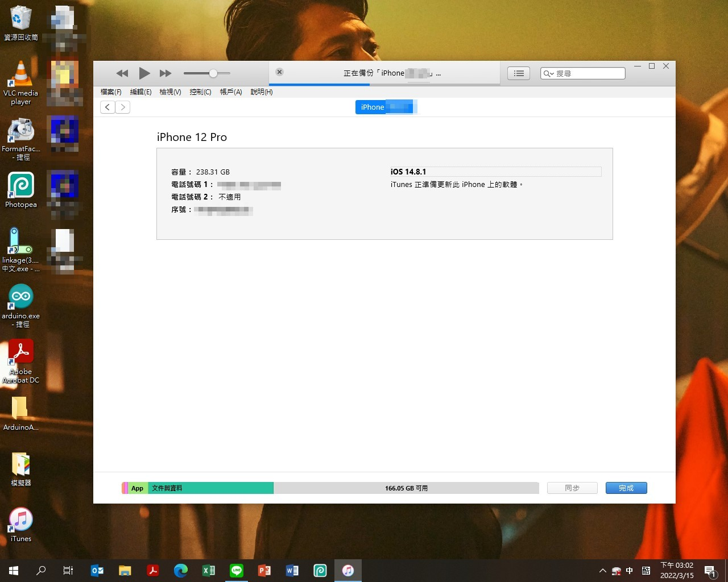Open the 說明(H) menu

[262, 92]
